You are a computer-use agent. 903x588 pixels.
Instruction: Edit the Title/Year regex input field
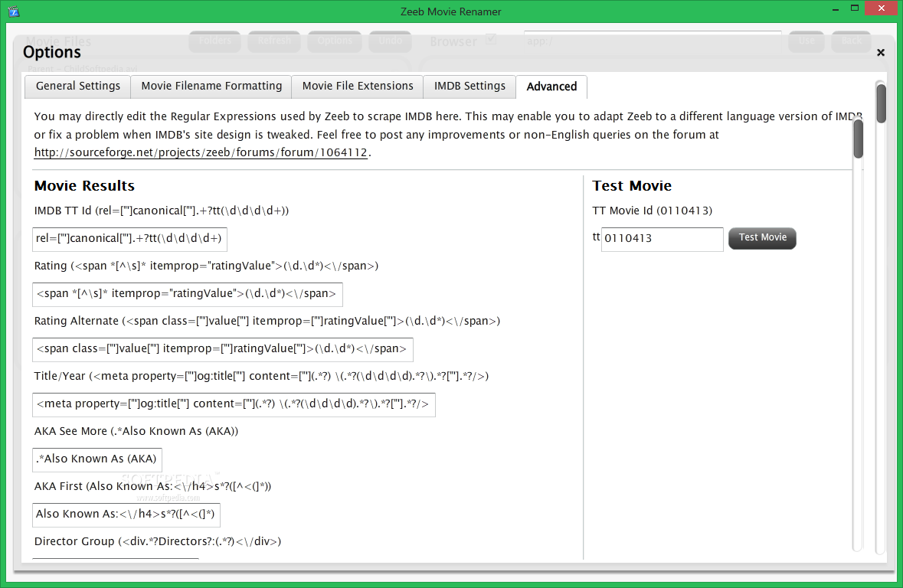pyautogui.click(x=234, y=404)
